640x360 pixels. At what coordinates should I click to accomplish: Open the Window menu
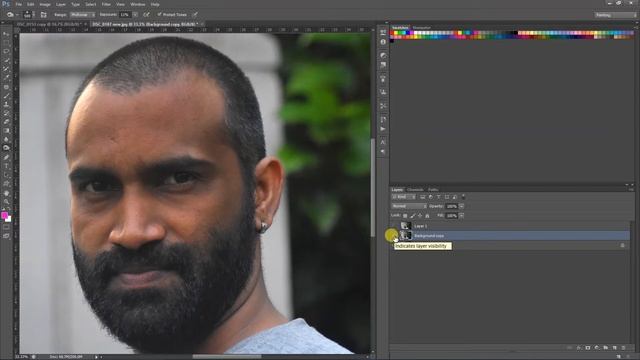138,4
